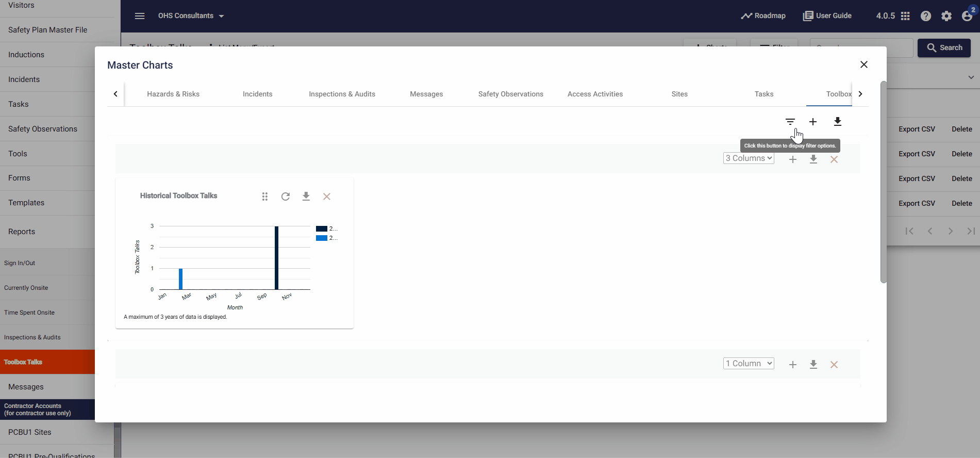Add a chart to the 3 Columns row
The width and height of the screenshot is (980, 458).
(793, 159)
